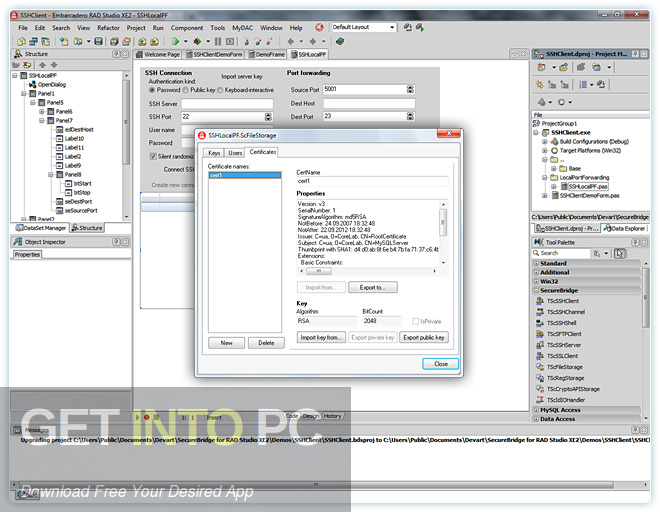Click the Save floppy disk toolbar icon
Image resolution: width=660 pixels, height=512 pixels.
[x=98, y=41]
